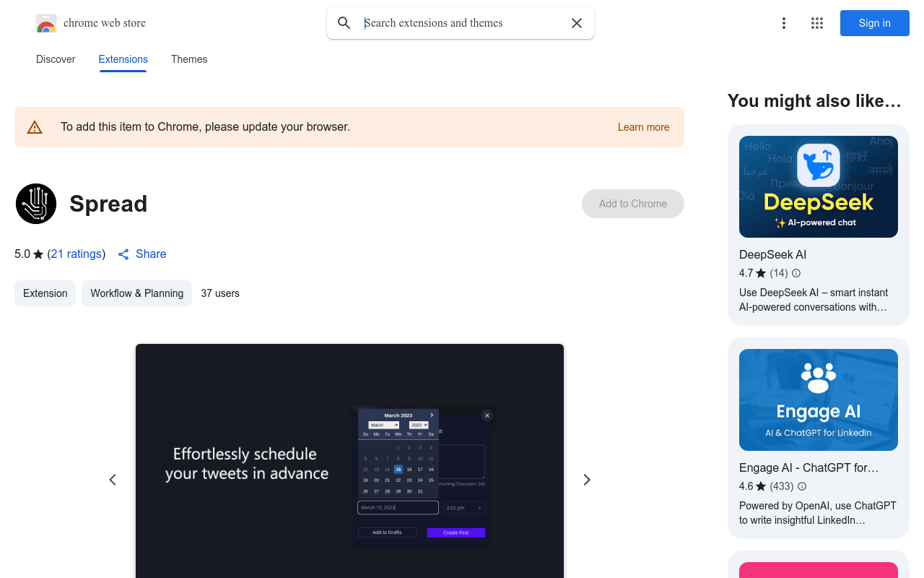
Task: Clear the search field with X
Action: pyautogui.click(x=577, y=23)
